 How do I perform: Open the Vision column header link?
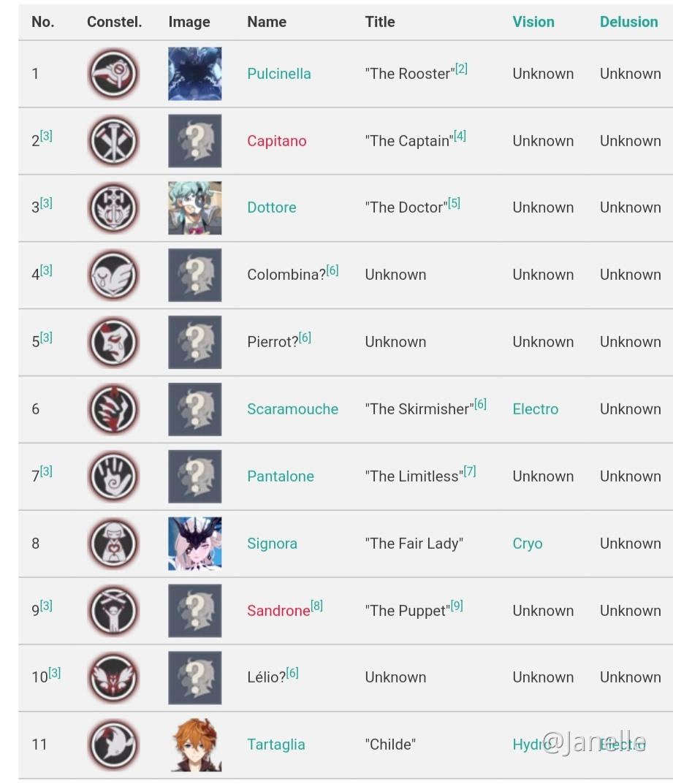[x=533, y=22]
